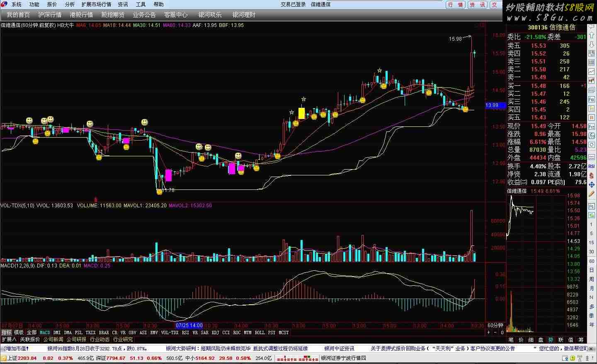597x364 pixels.
Task: Click stock title 300136 信维通信
Action: (551, 27)
